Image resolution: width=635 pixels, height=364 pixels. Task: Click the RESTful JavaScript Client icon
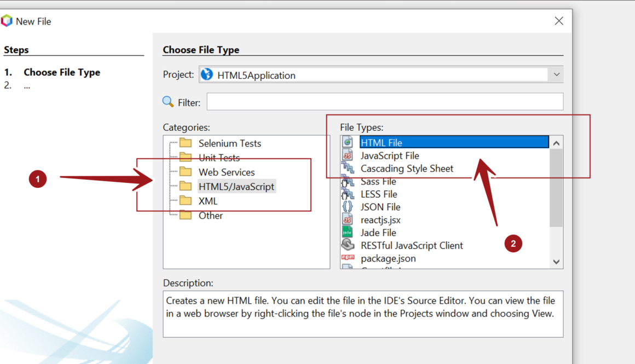[x=348, y=245]
